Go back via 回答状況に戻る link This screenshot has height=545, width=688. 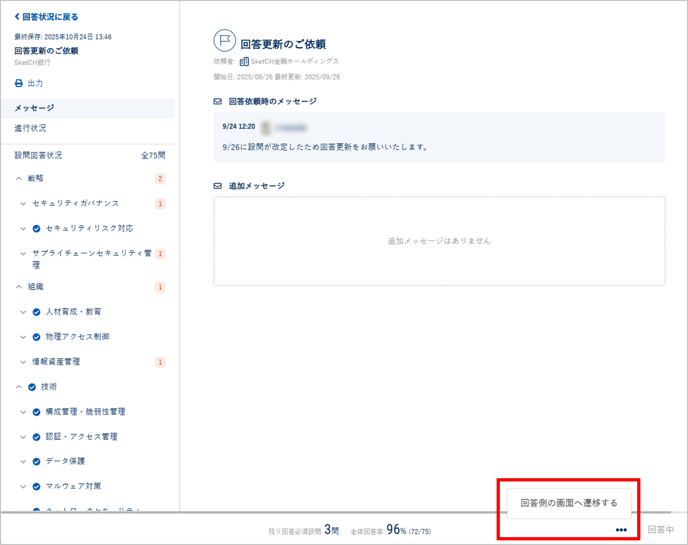click(x=50, y=17)
